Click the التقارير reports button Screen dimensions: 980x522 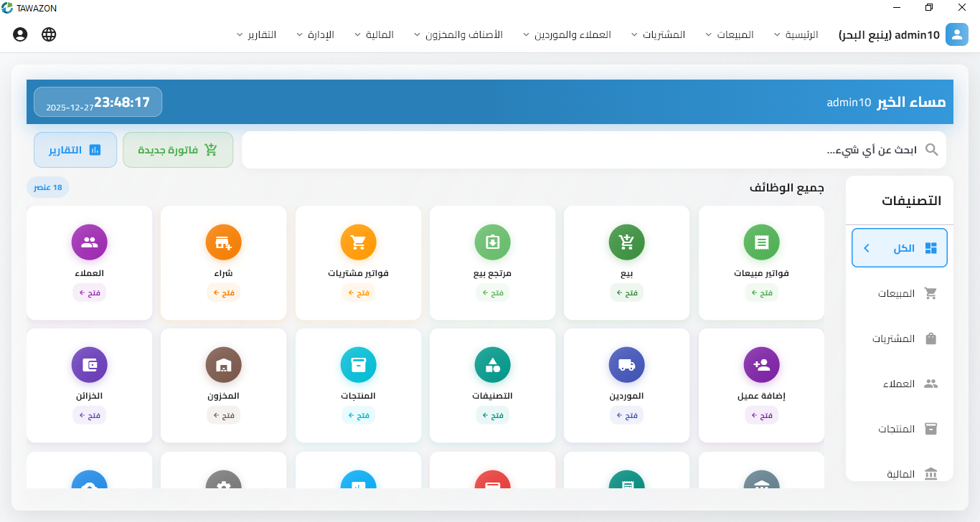[75, 149]
